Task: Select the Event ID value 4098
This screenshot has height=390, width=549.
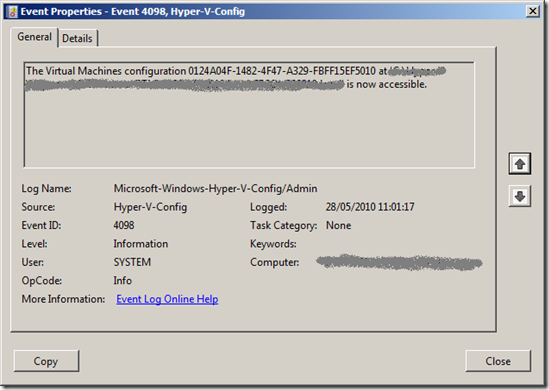Action: pos(124,225)
